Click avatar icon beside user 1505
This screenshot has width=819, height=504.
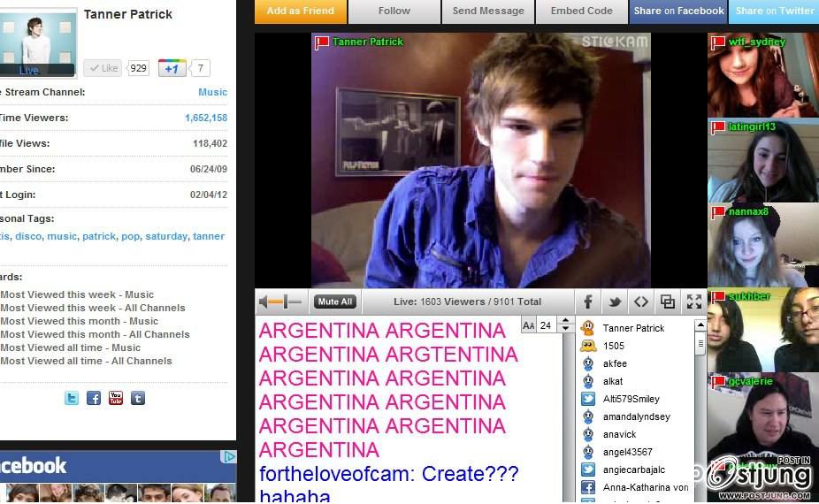point(588,346)
